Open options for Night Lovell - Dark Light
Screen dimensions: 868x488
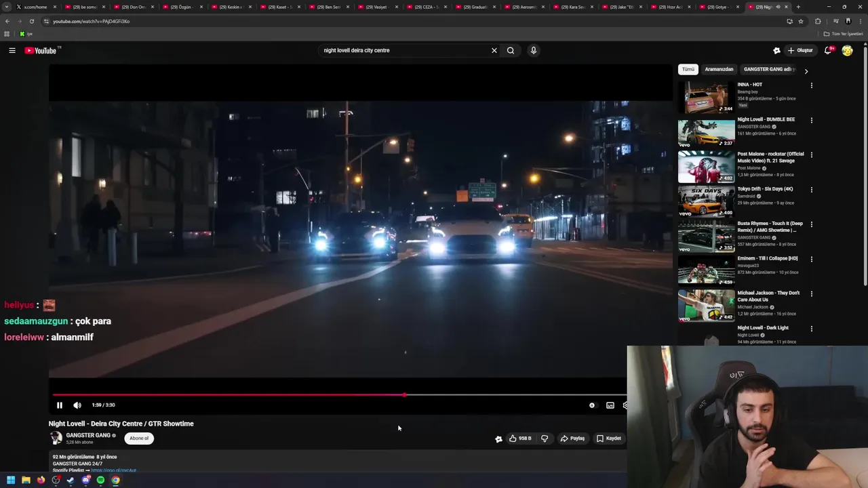(812, 329)
